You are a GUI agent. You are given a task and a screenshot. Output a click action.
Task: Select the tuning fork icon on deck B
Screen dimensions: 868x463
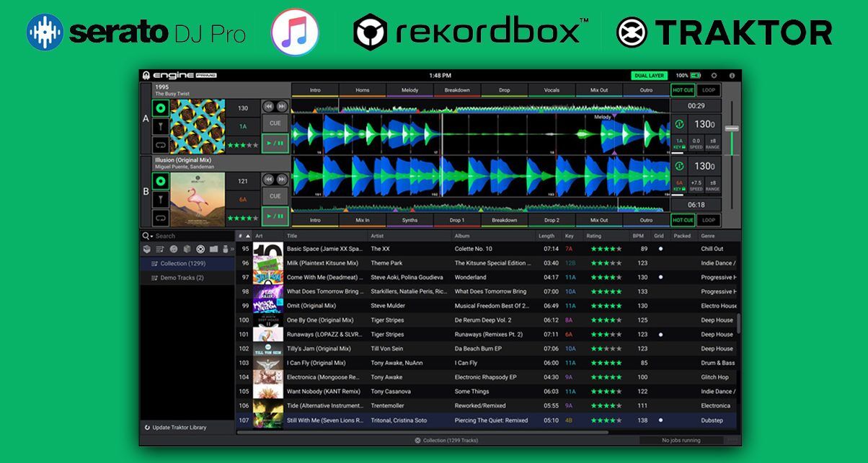[x=161, y=199]
